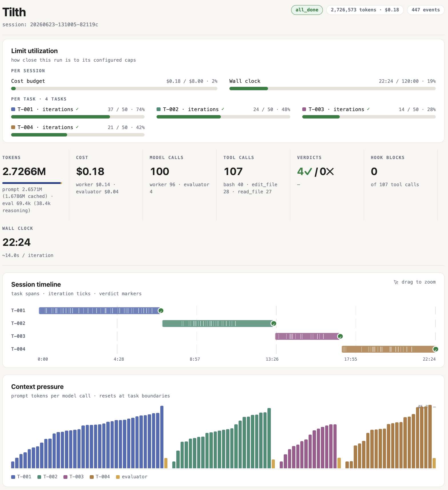Click the 4✓/0✕ verdicts value

pos(315,171)
